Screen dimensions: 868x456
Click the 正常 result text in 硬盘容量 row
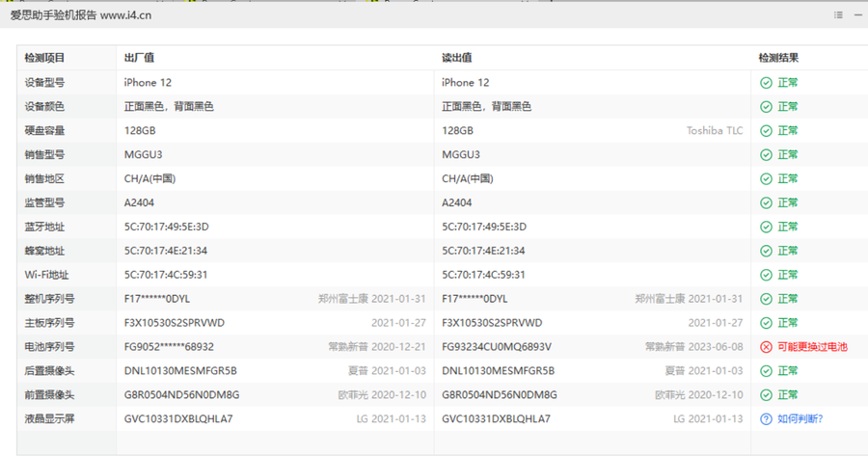pyautogui.click(x=788, y=130)
